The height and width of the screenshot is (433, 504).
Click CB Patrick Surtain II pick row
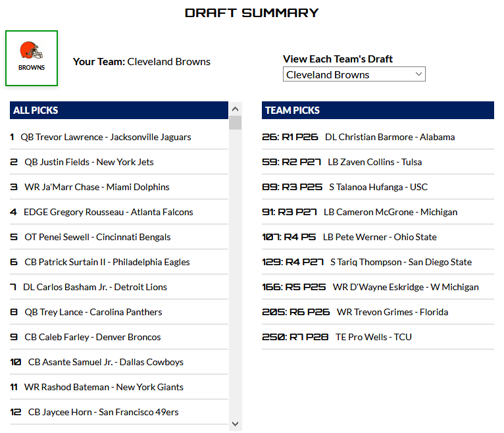click(x=119, y=263)
